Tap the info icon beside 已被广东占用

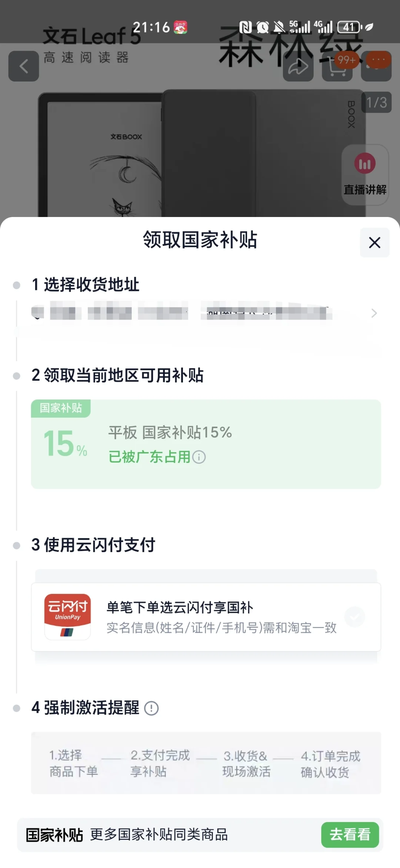(199, 457)
